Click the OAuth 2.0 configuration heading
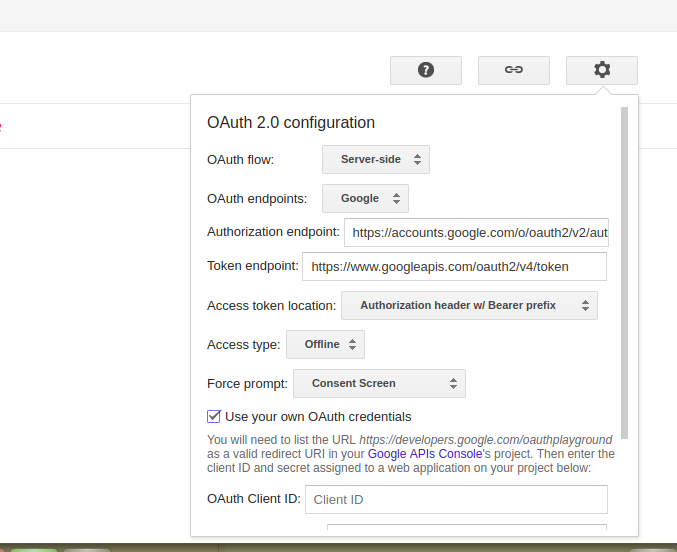The height and width of the screenshot is (552, 677). coord(291,123)
